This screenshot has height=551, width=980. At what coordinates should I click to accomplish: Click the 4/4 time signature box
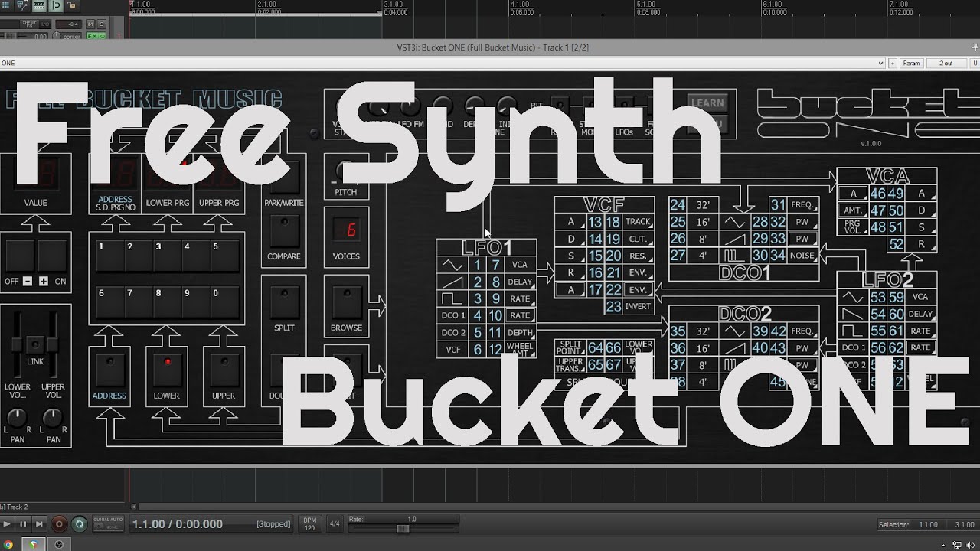[x=335, y=523]
